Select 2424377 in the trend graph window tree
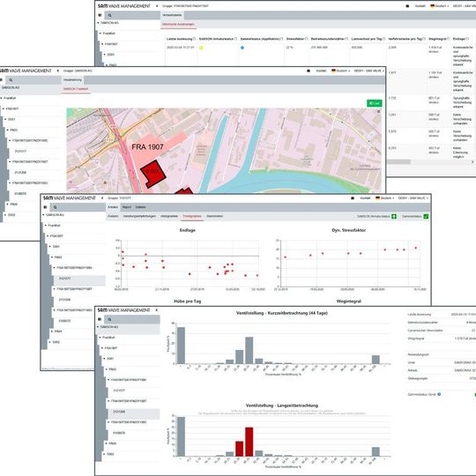Image resolution: width=476 pixels, height=476 pixels. pyautogui.click(x=64, y=279)
